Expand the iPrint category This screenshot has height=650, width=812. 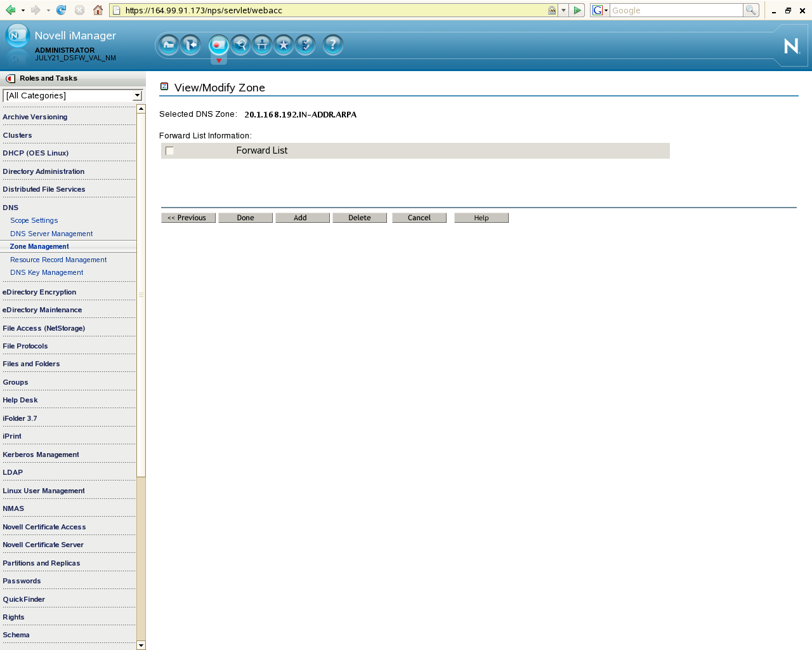point(12,436)
